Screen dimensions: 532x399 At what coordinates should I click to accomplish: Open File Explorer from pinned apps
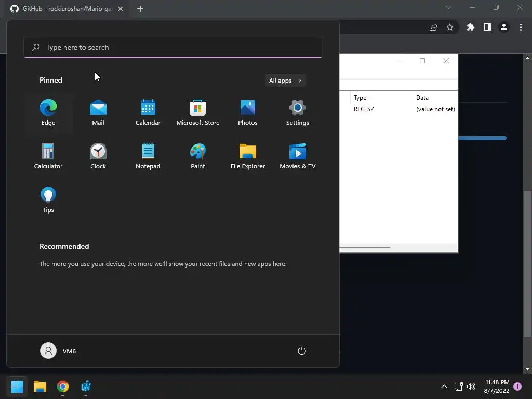click(x=248, y=156)
